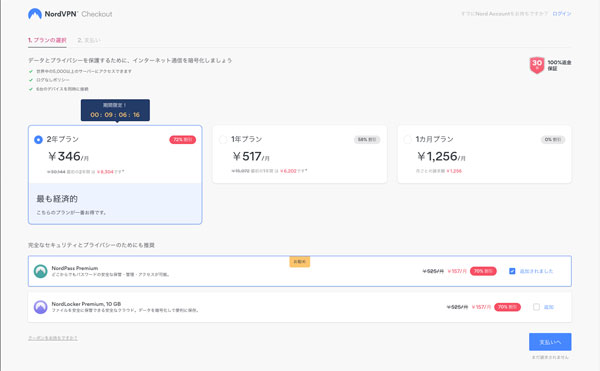Click the coupon link at bottom left
This screenshot has width=600, height=371.
[53, 338]
